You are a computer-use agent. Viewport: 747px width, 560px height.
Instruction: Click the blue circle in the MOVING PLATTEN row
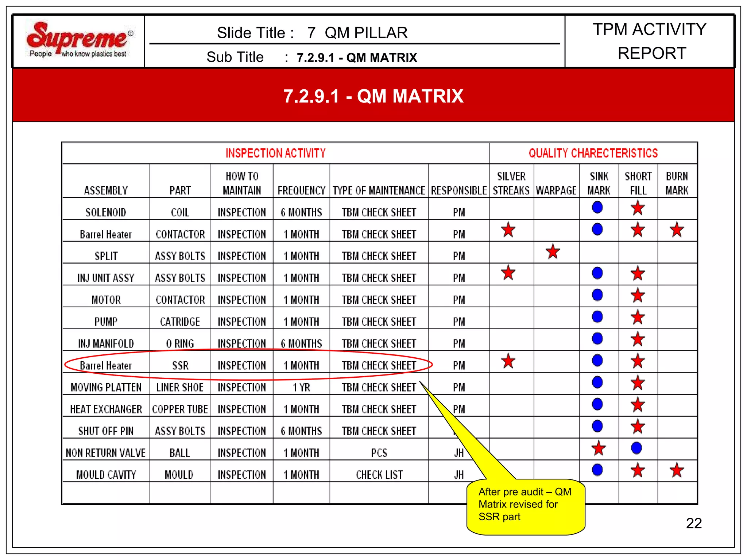click(597, 382)
